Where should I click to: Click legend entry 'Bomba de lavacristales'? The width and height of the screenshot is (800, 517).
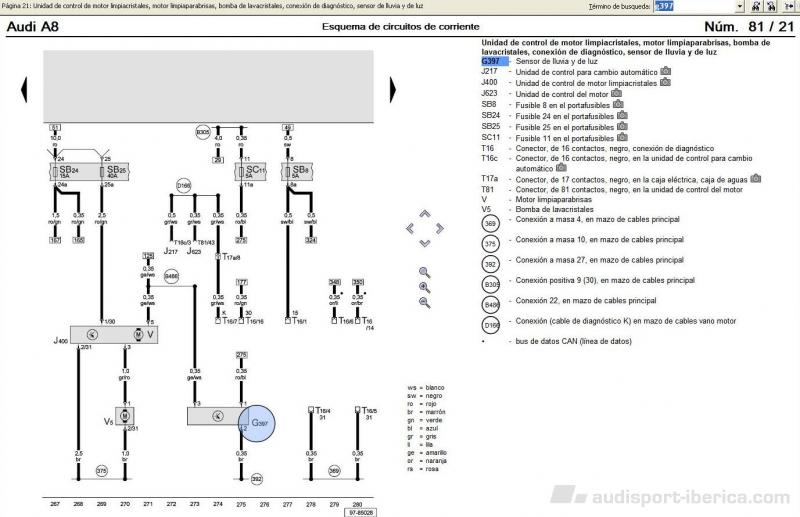554,209
